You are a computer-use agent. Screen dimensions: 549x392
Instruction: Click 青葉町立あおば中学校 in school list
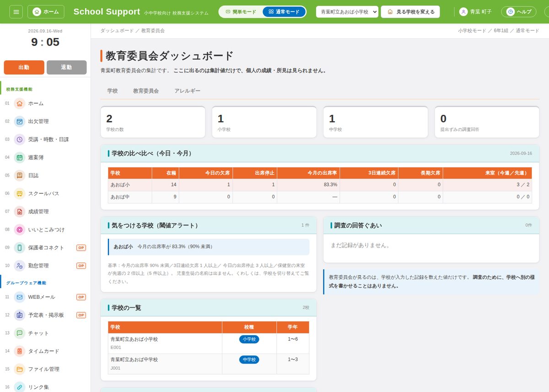(x=134, y=360)
